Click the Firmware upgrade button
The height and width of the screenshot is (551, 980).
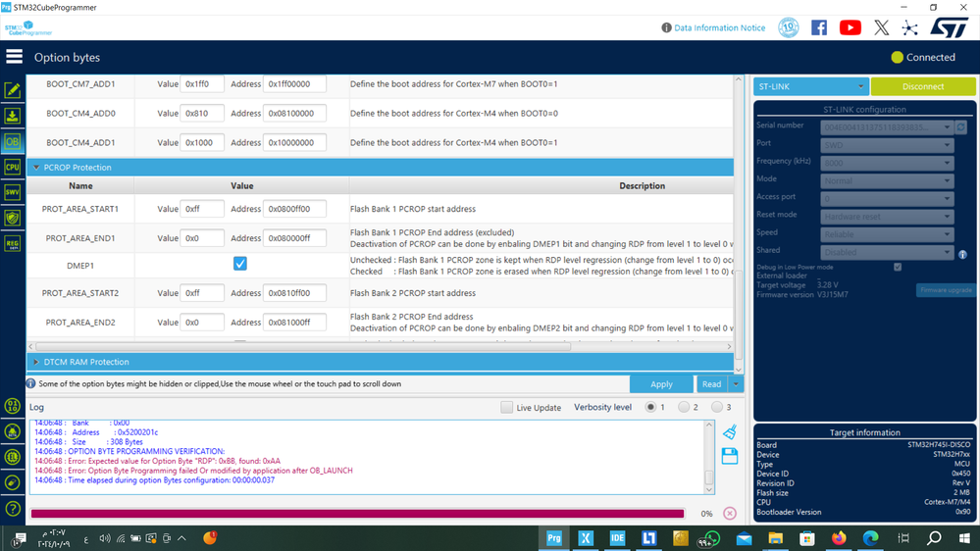(946, 290)
